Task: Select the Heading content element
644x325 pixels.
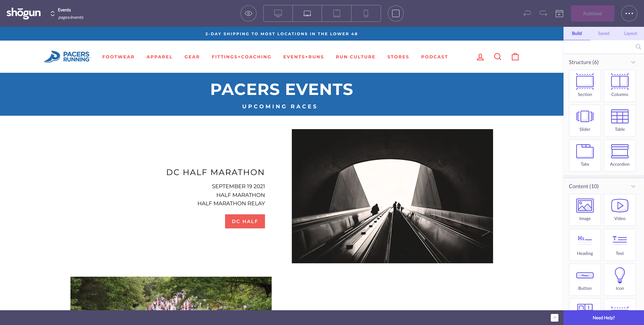Action: [x=585, y=245]
